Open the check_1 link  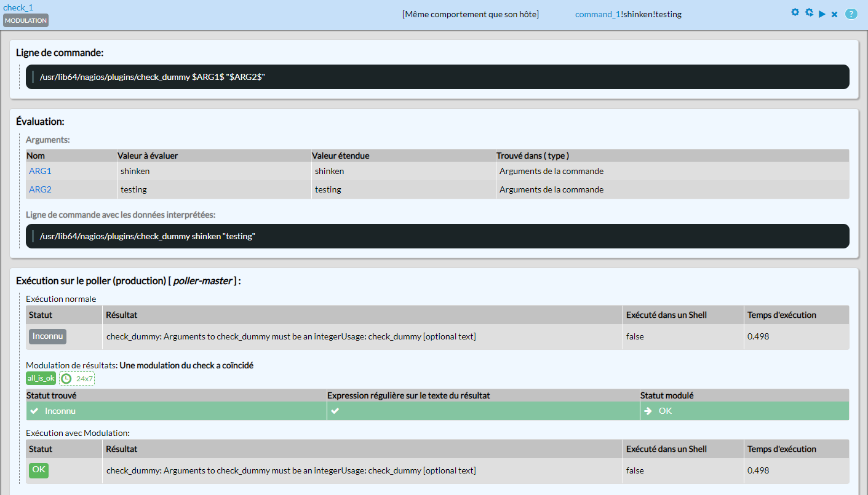[18, 7]
